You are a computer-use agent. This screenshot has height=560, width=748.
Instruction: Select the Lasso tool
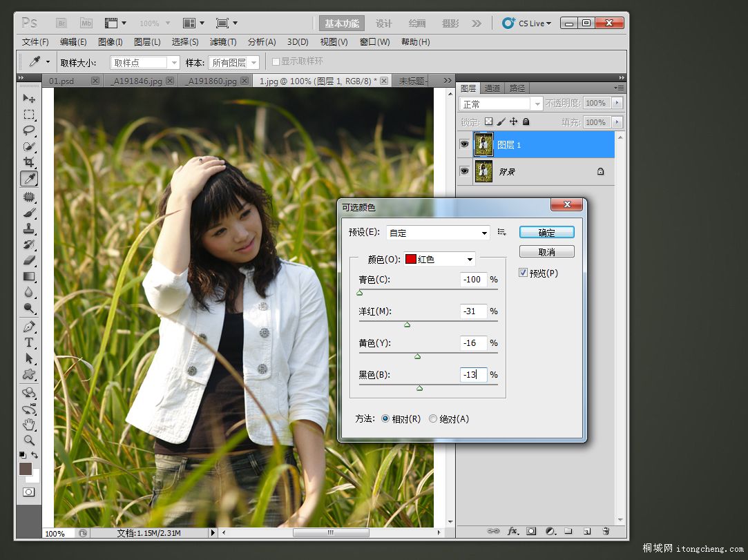(x=29, y=131)
